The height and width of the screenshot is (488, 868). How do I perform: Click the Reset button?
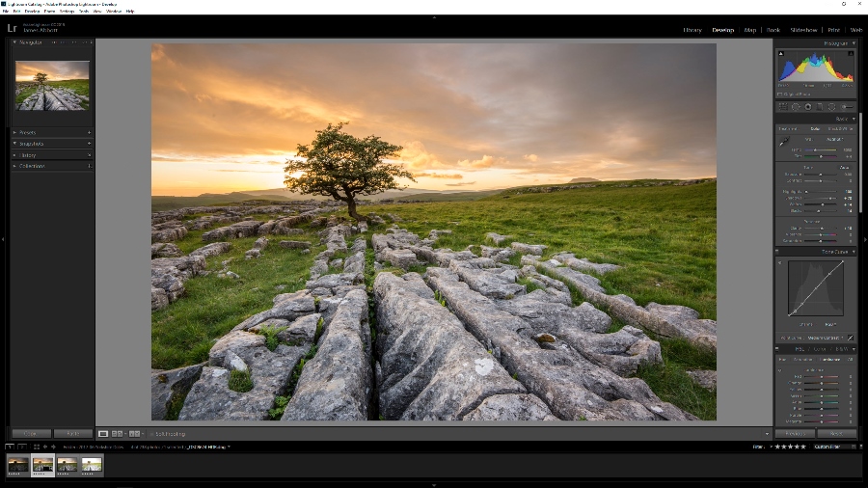pyautogui.click(x=836, y=434)
